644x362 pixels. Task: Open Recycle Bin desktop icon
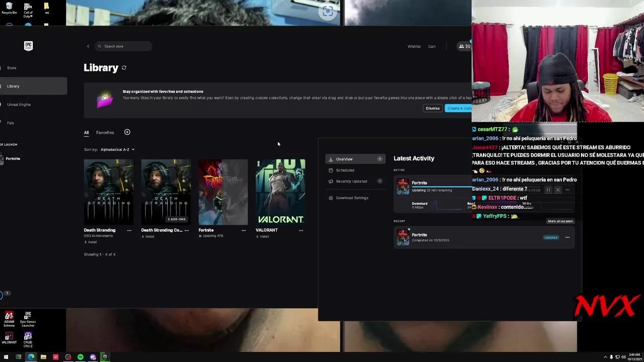(x=9, y=9)
